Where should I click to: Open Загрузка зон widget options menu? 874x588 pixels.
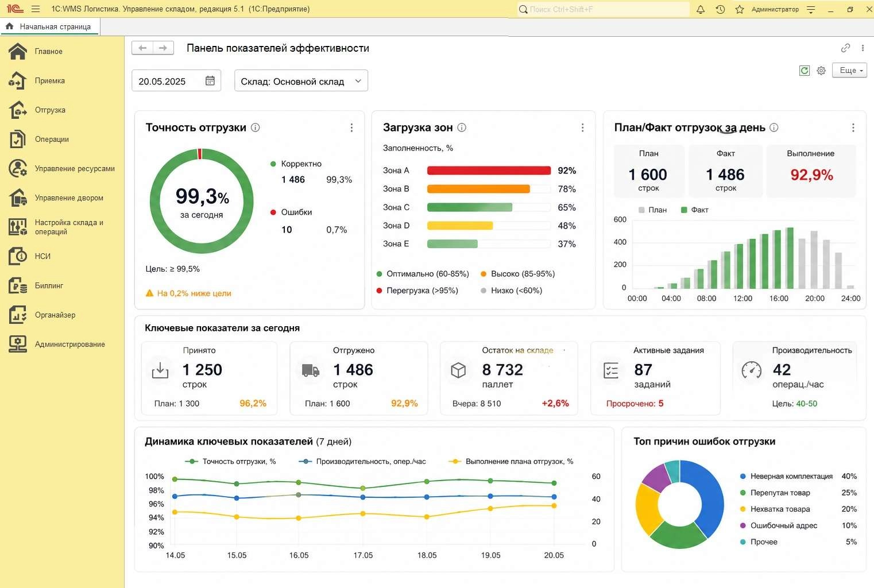582,127
